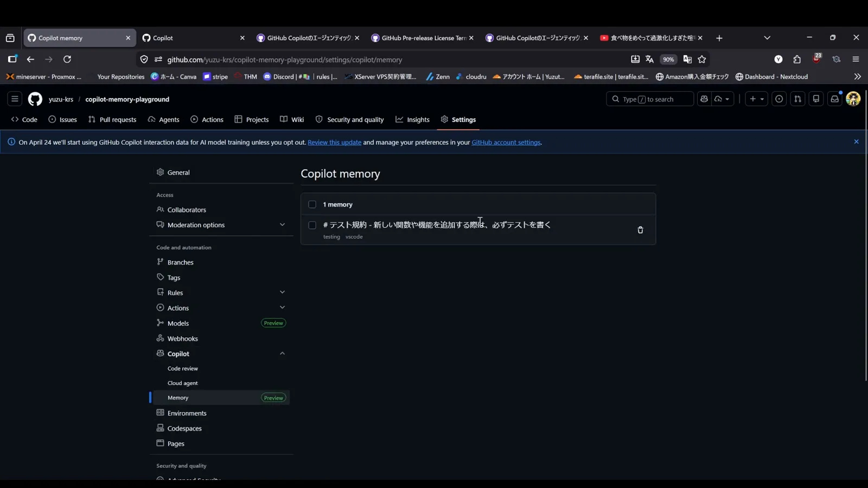Open the Security and quality tab
The height and width of the screenshot is (488, 868).
point(350,119)
